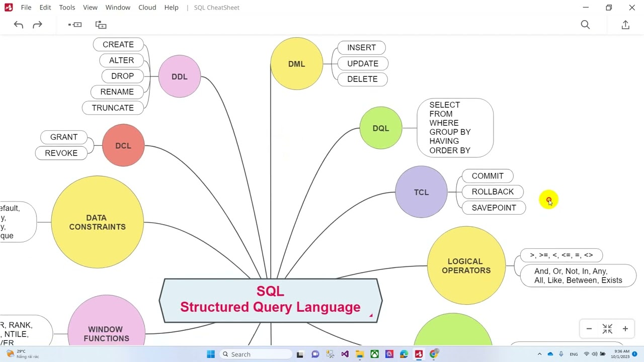
Task: Click the DELETE subtopic
Action: point(362,79)
